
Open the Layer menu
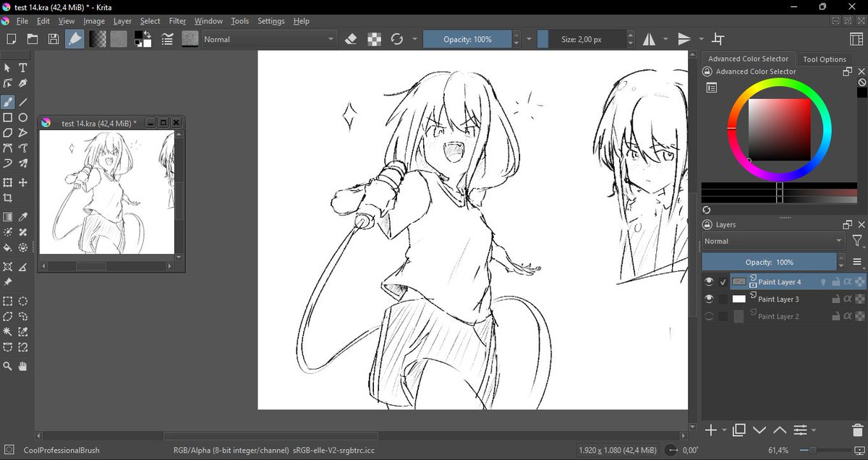122,21
